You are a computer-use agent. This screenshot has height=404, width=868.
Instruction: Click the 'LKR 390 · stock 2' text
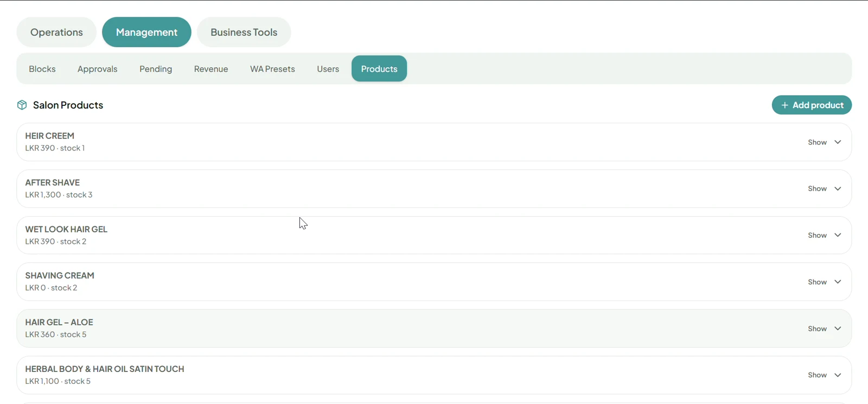coord(56,242)
